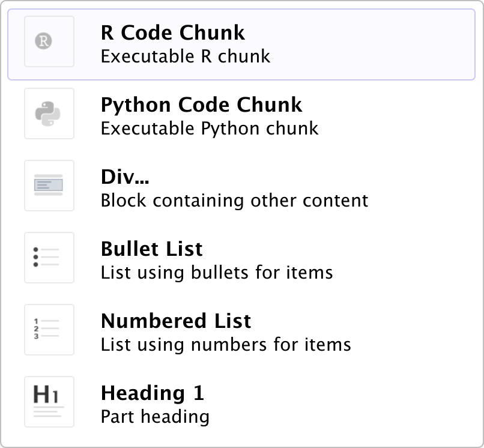Click empty space in the Heading 1 row
Image resolution: width=484 pixels, height=448 pixels.
pos(360,402)
